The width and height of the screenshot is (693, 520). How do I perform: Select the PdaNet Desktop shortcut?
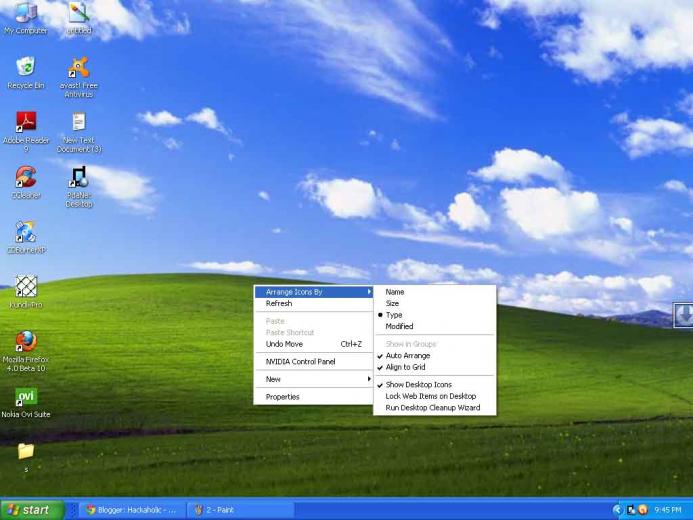click(79, 186)
